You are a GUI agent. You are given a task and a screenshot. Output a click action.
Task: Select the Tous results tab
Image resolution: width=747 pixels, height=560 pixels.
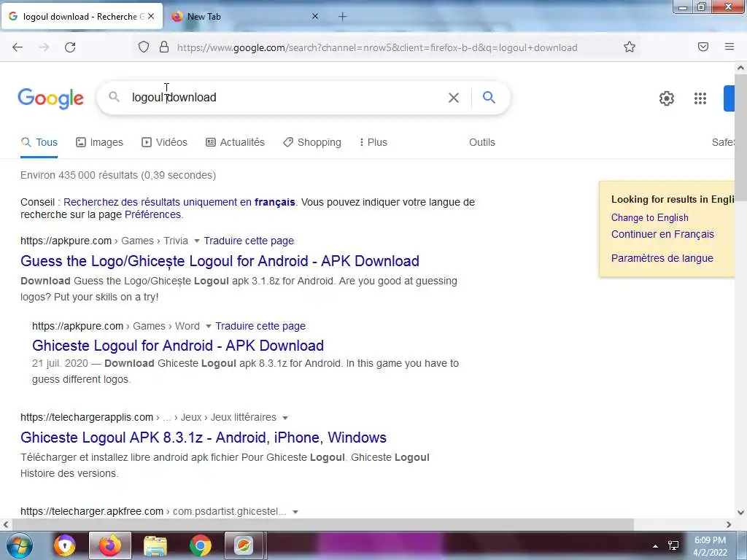[x=39, y=142]
